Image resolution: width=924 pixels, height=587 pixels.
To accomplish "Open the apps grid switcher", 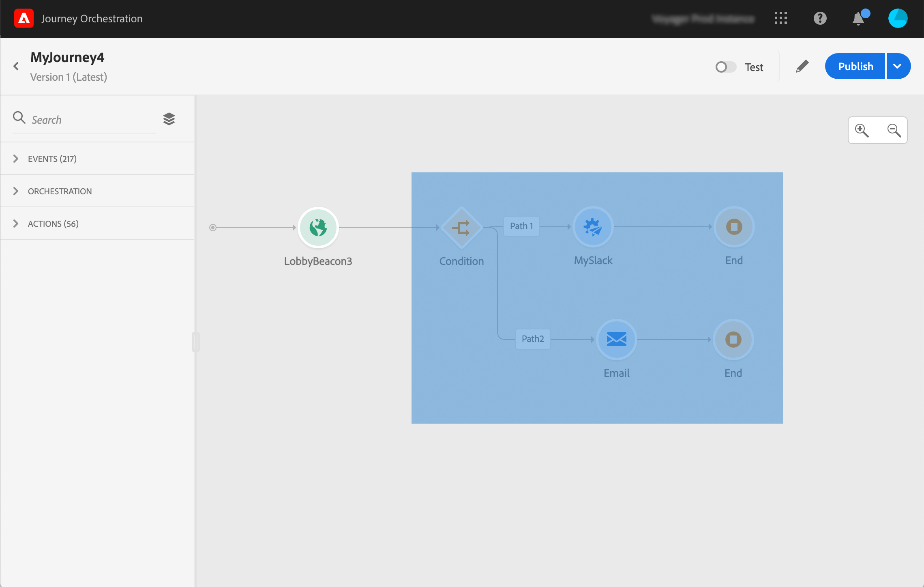I will tap(780, 18).
